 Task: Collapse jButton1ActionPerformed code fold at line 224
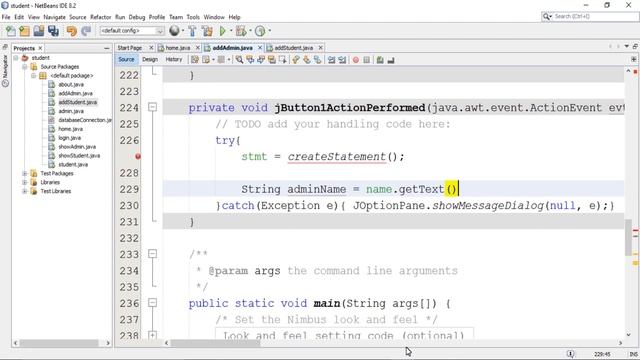pyautogui.click(x=152, y=107)
